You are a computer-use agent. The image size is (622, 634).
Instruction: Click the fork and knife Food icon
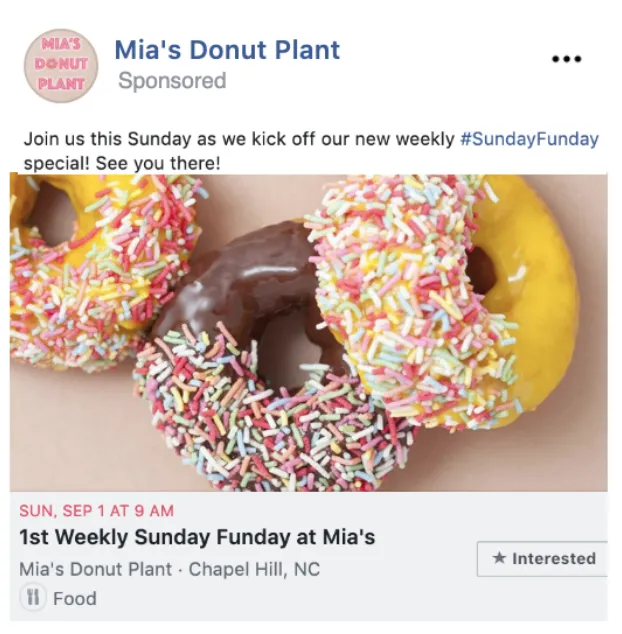click(33, 597)
